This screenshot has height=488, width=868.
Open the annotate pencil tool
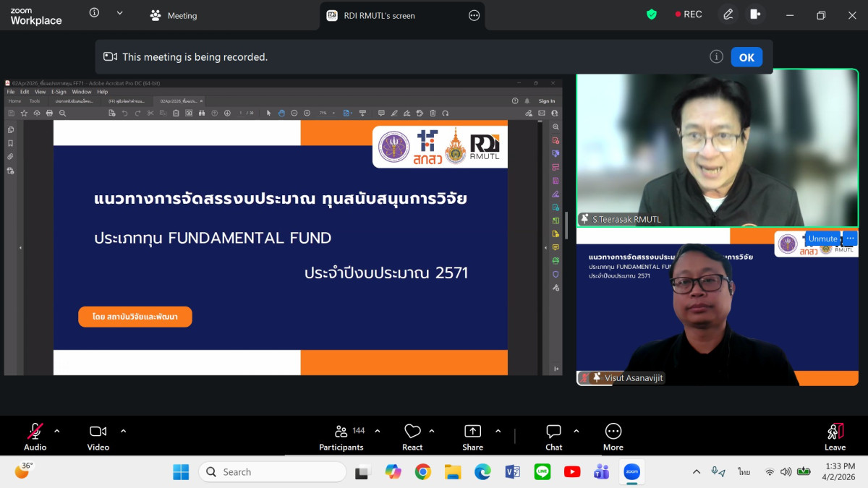point(728,14)
